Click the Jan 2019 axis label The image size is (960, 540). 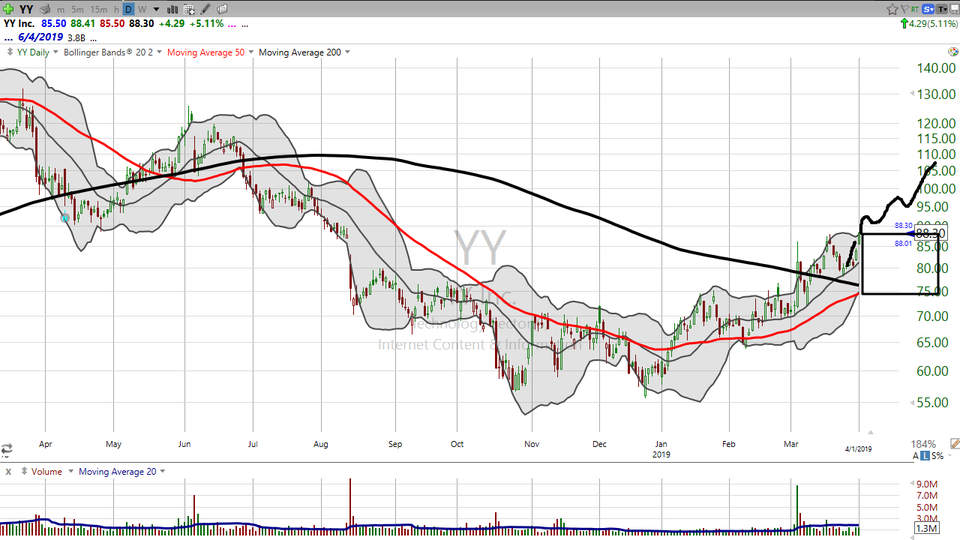click(x=661, y=449)
